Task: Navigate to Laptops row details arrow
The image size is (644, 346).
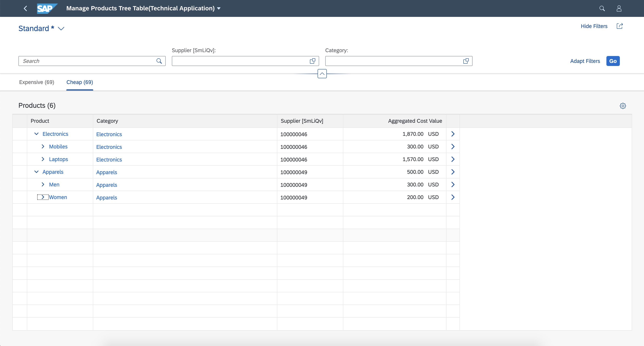Action: [x=453, y=159]
